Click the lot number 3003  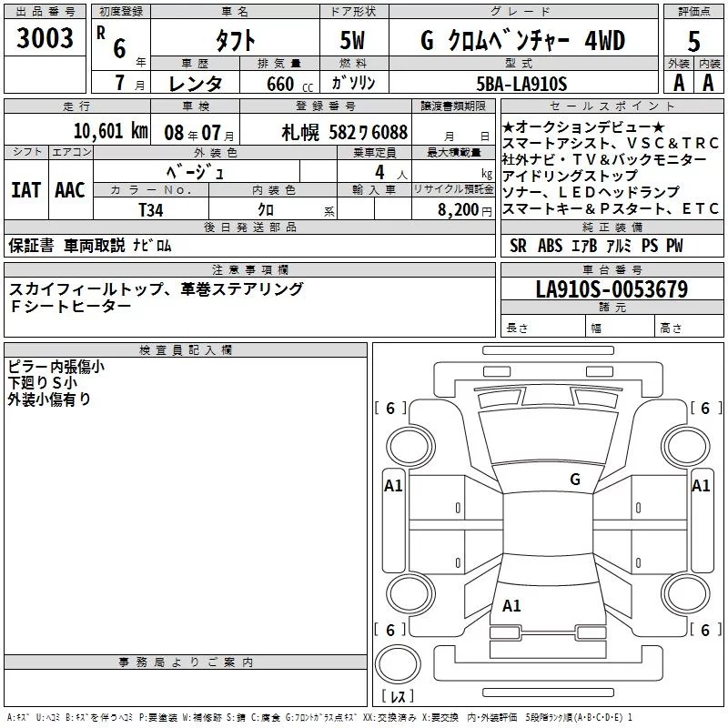click(45, 38)
